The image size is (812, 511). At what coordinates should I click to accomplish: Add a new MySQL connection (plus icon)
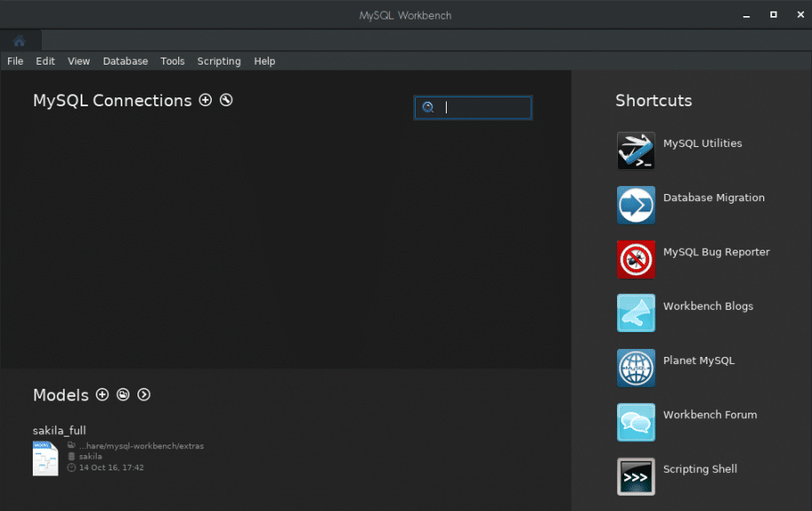point(206,100)
